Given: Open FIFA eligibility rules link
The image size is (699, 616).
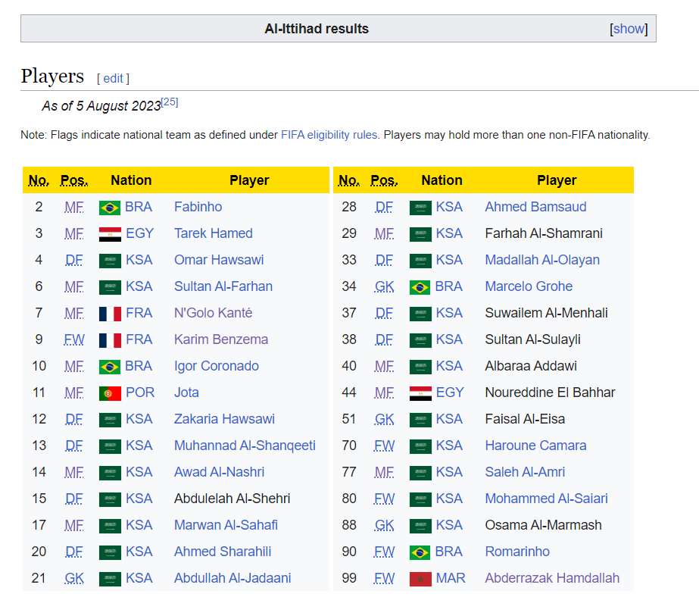Looking at the screenshot, I should [329, 135].
